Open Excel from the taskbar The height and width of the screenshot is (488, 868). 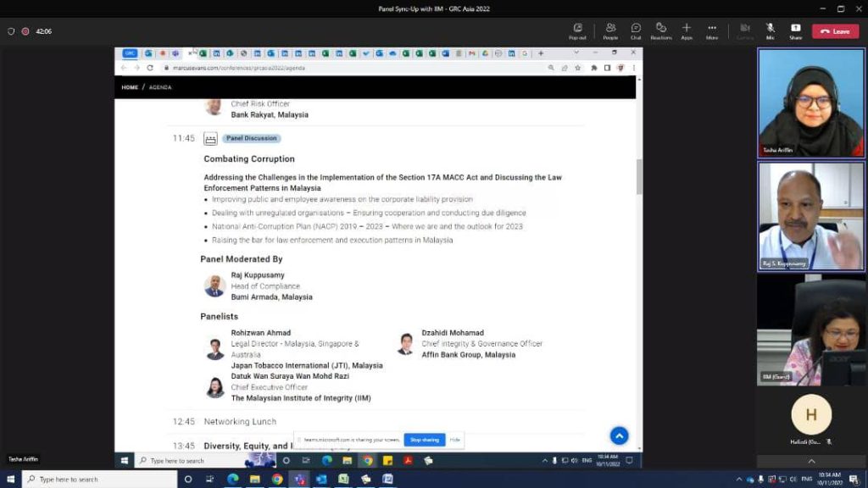(344, 480)
